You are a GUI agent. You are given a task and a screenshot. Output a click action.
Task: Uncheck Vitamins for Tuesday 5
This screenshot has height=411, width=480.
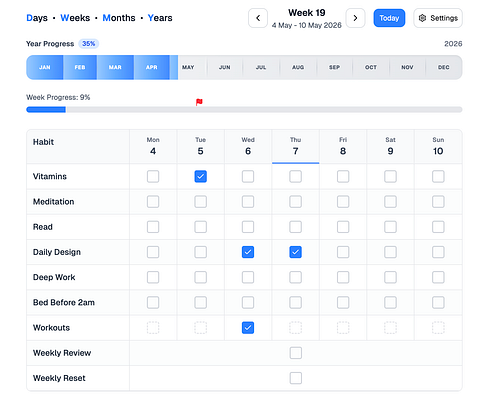[200, 176]
